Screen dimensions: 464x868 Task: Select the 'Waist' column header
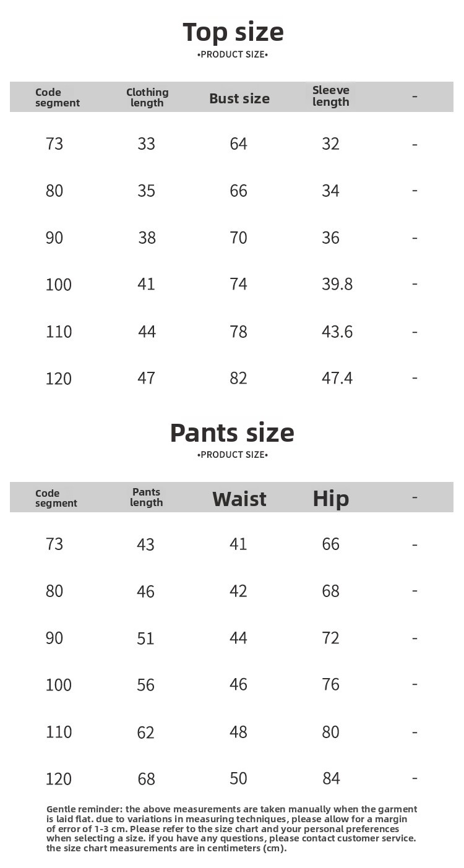tap(239, 499)
